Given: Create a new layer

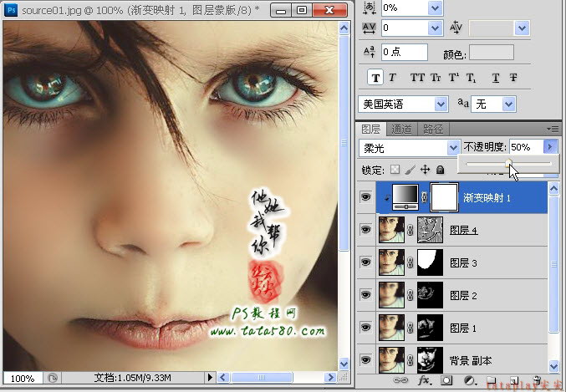Looking at the screenshot, I should (x=514, y=380).
